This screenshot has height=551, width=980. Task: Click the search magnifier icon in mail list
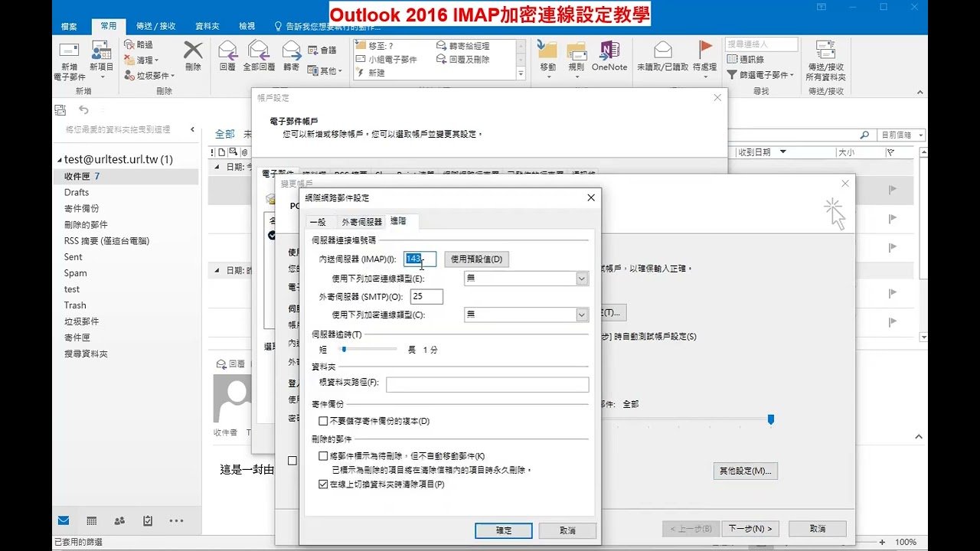coord(864,135)
